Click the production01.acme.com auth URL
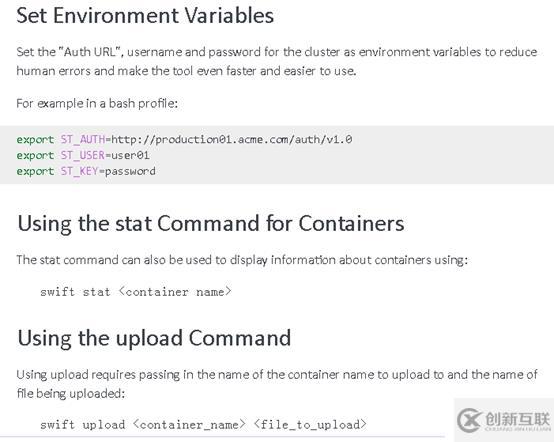 click(x=232, y=139)
